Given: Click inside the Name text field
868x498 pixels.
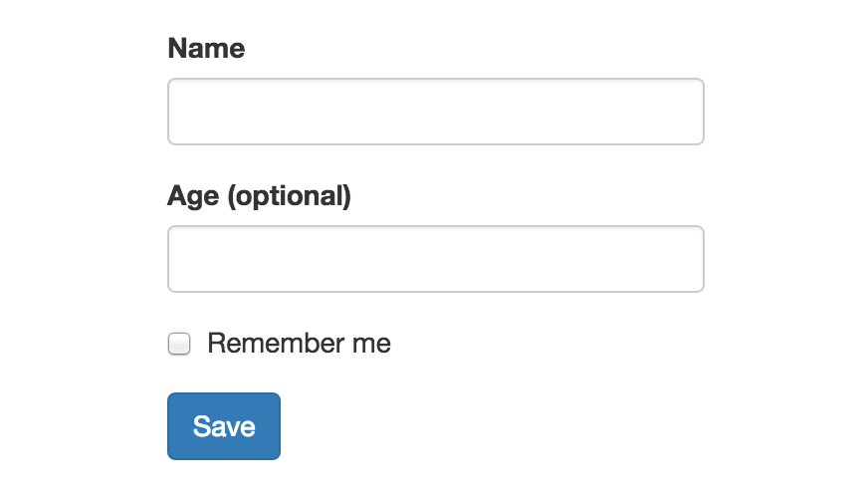Looking at the screenshot, I should pos(436,112).
